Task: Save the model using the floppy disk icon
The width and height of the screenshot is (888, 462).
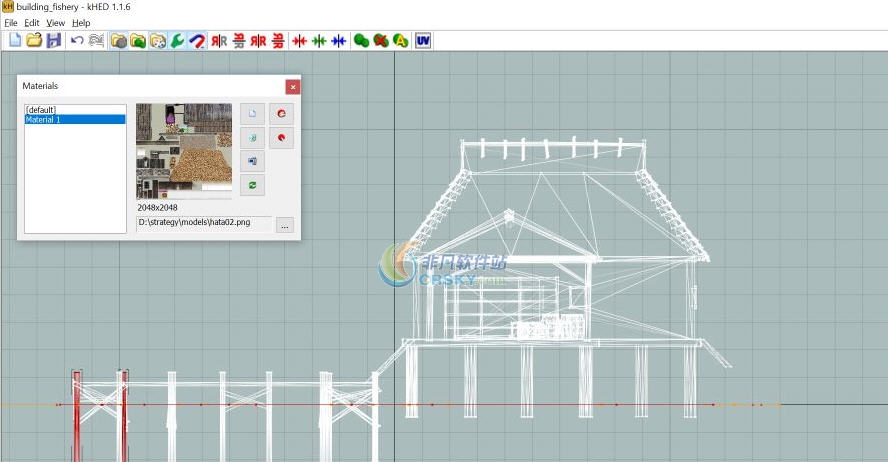Action: (x=54, y=41)
